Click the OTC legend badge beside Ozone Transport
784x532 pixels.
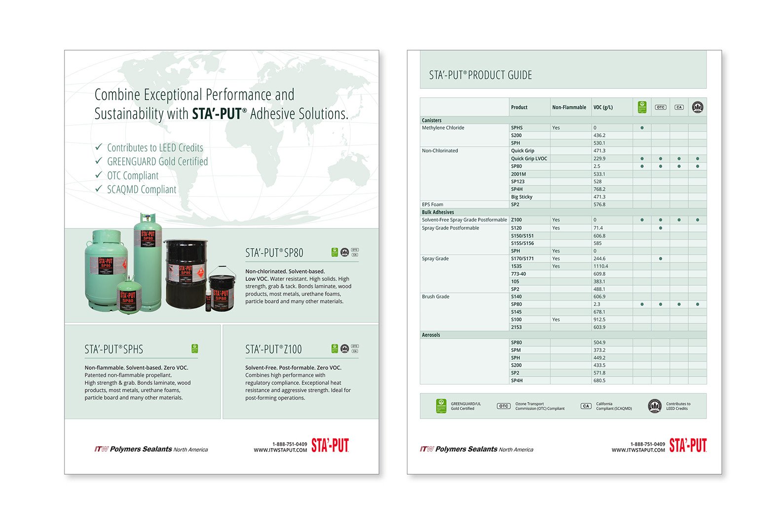pos(503,406)
